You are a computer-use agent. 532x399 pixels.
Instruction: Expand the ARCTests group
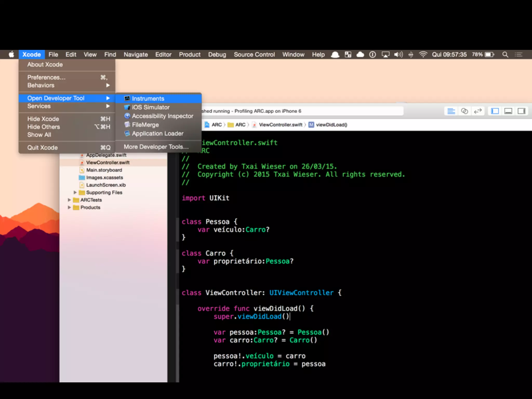pyautogui.click(x=69, y=200)
